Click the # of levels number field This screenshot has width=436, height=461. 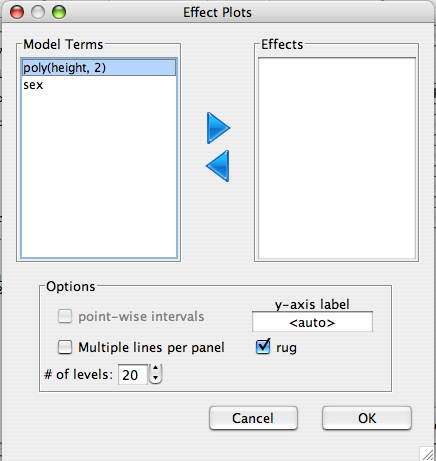133,375
